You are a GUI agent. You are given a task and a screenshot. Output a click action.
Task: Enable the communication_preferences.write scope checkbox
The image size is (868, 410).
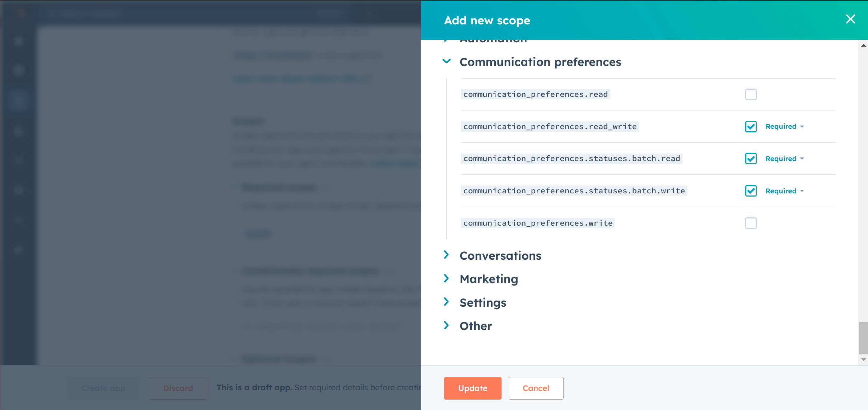click(x=751, y=223)
